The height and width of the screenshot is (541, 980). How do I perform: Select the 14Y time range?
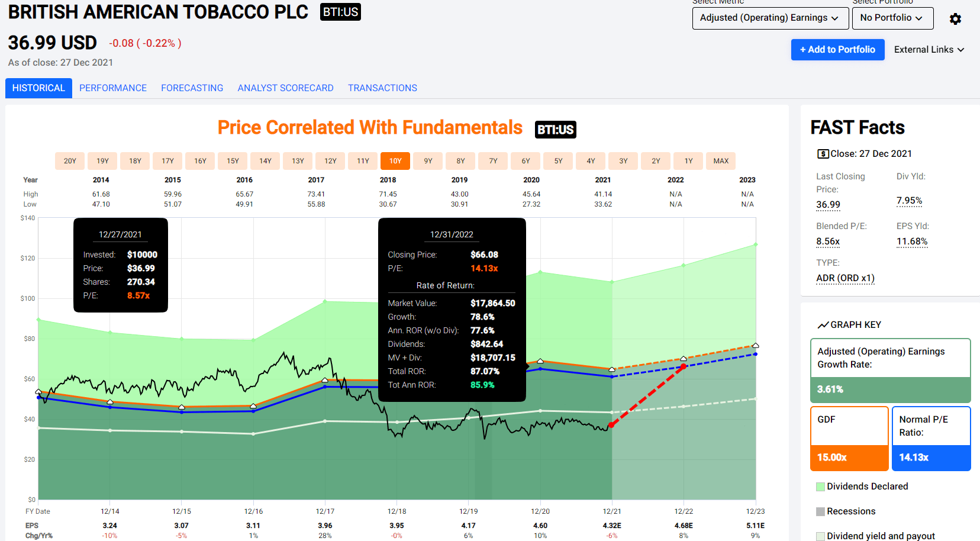click(x=265, y=161)
